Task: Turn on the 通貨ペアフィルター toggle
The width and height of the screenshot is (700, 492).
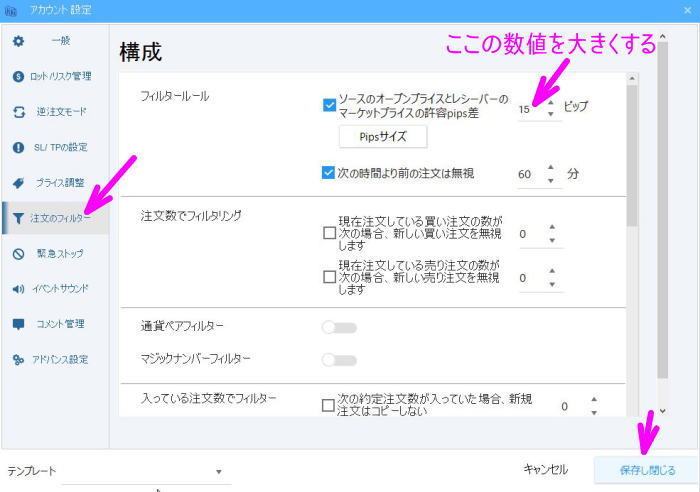Action: click(339, 328)
